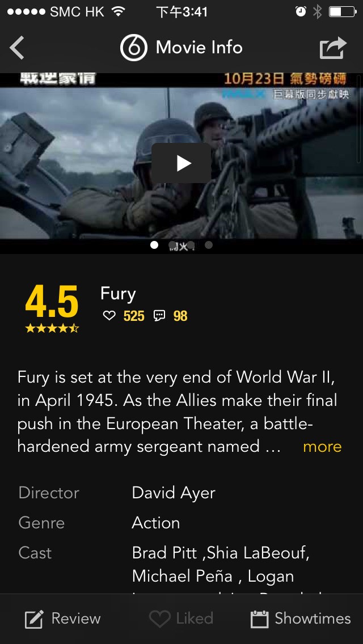The height and width of the screenshot is (644, 363).
Task: Tap the back arrow in header
Action: (x=17, y=48)
